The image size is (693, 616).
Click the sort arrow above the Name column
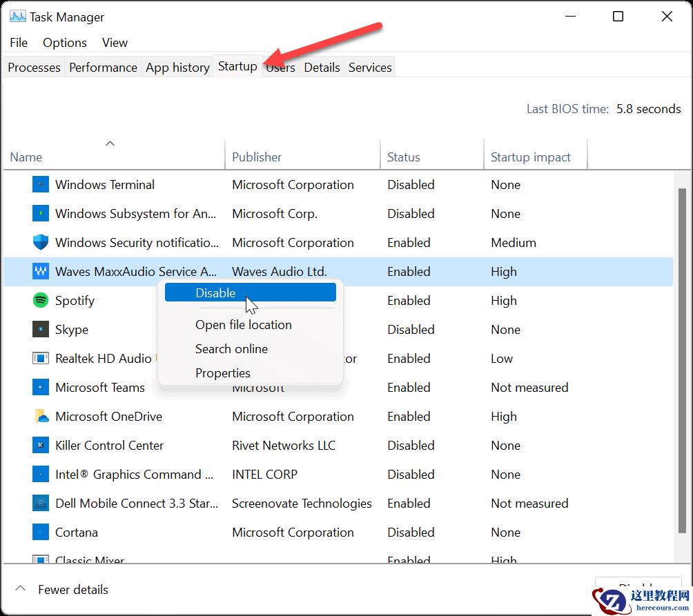pyautogui.click(x=110, y=143)
